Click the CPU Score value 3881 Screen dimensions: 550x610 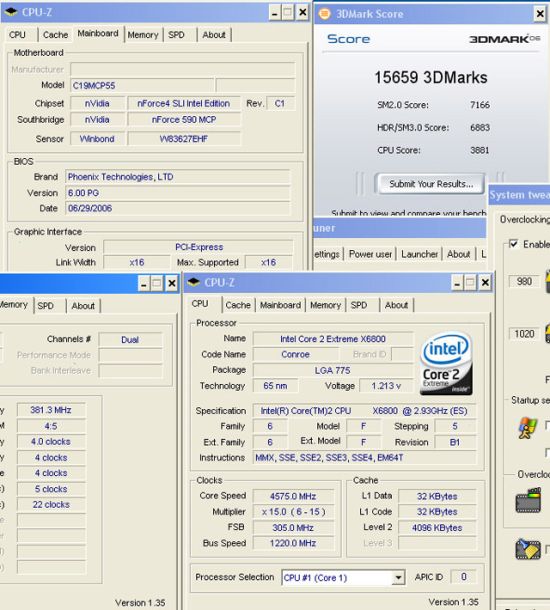click(x=480, y=150)
